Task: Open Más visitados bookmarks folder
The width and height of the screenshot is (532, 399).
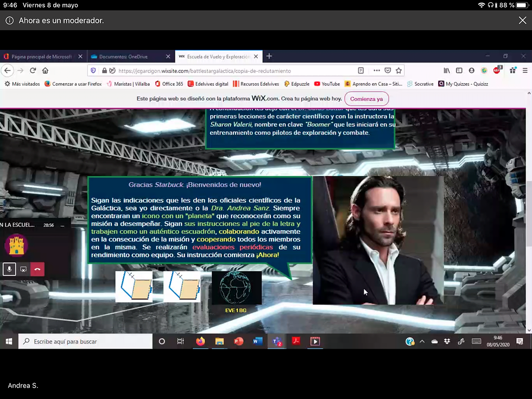Action: [22, 84]
